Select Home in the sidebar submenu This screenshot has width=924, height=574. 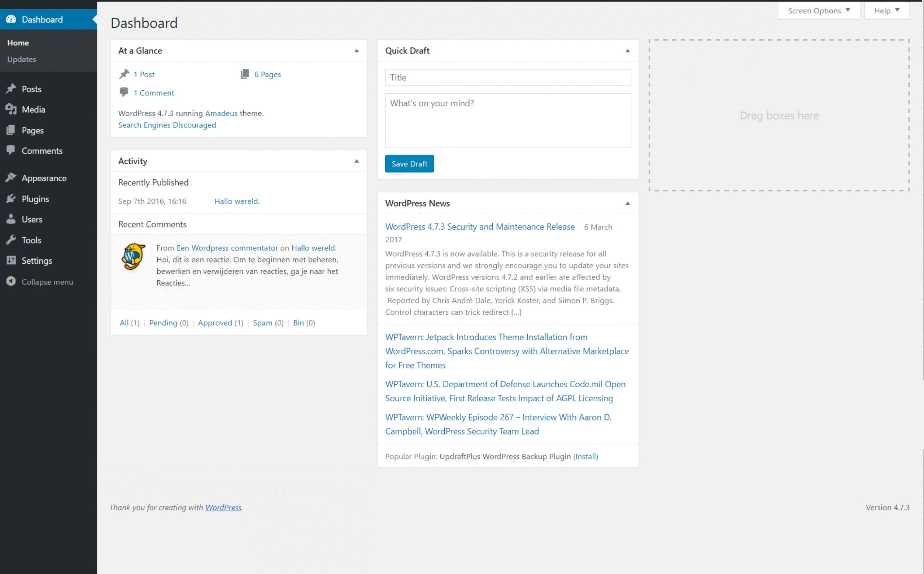pos(18,43)
